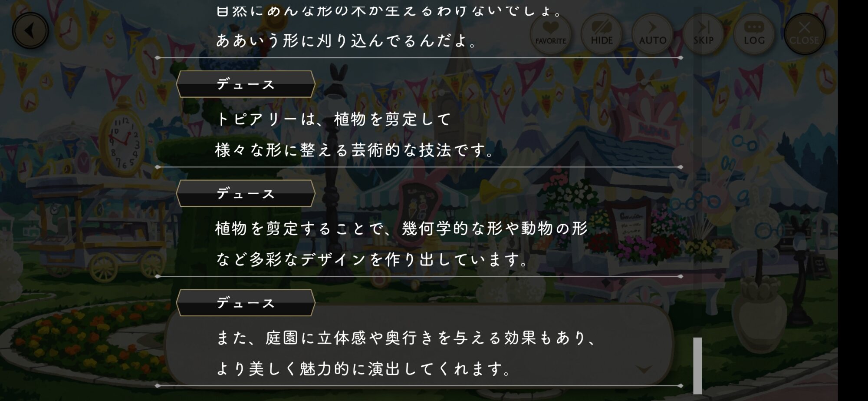Select third デュース speaker name tag

pyautogui.click(x=246, y=303)
